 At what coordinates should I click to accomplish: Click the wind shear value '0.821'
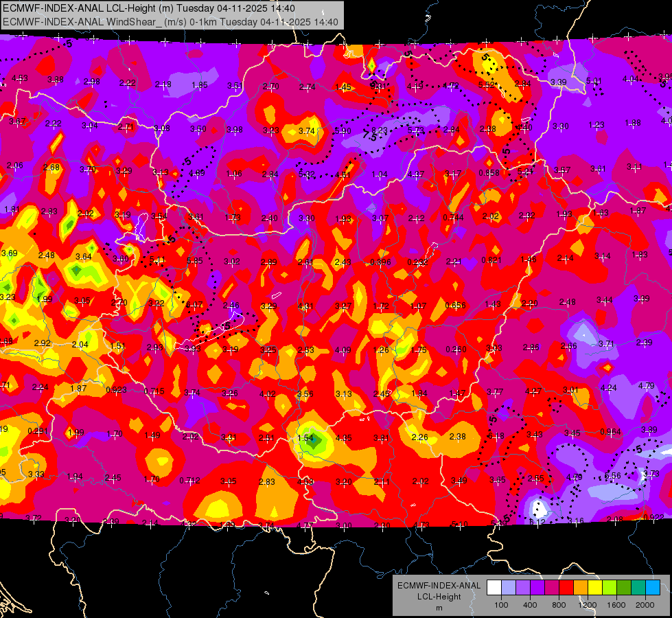coord(491,260)
